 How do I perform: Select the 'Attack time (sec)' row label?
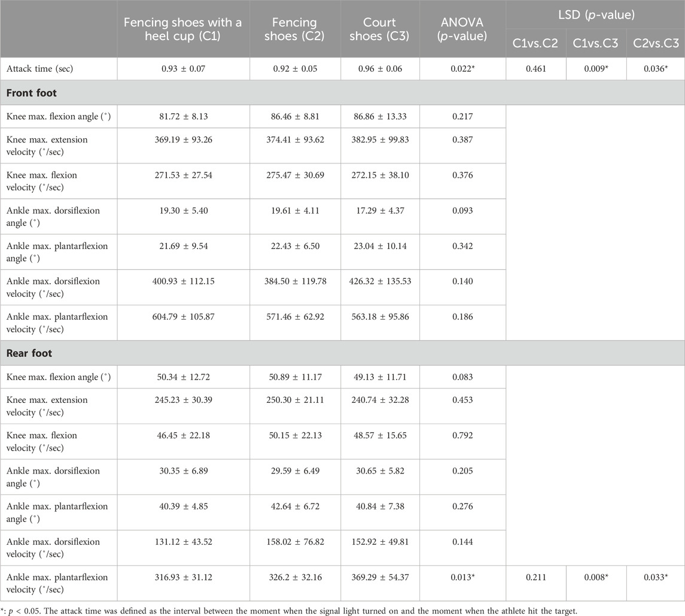[39, 69]
